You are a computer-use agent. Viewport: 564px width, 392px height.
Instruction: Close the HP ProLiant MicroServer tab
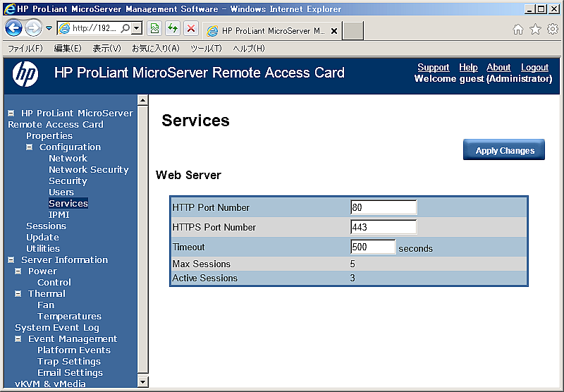pos(333,31)
